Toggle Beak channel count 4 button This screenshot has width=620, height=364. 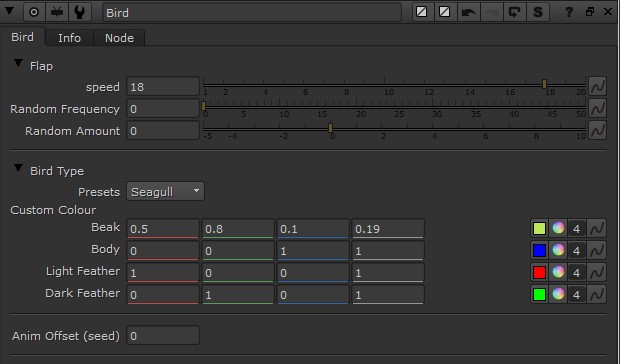(x=577, y=228)
